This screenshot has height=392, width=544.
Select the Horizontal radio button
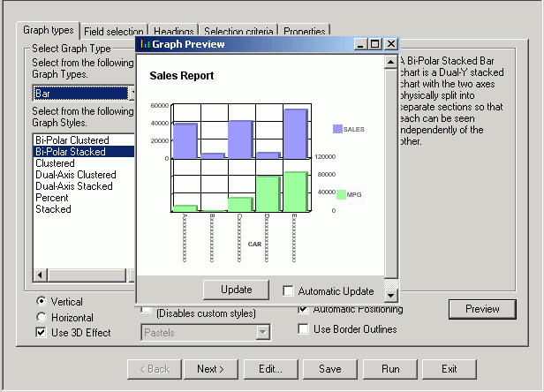[x=42, y=317]
